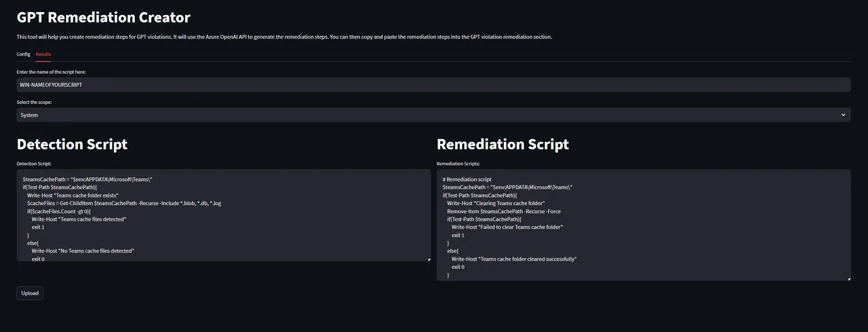Click inside the Detection Script text area
This screenshot has width=868, height=332.
(x=224, y=215)
